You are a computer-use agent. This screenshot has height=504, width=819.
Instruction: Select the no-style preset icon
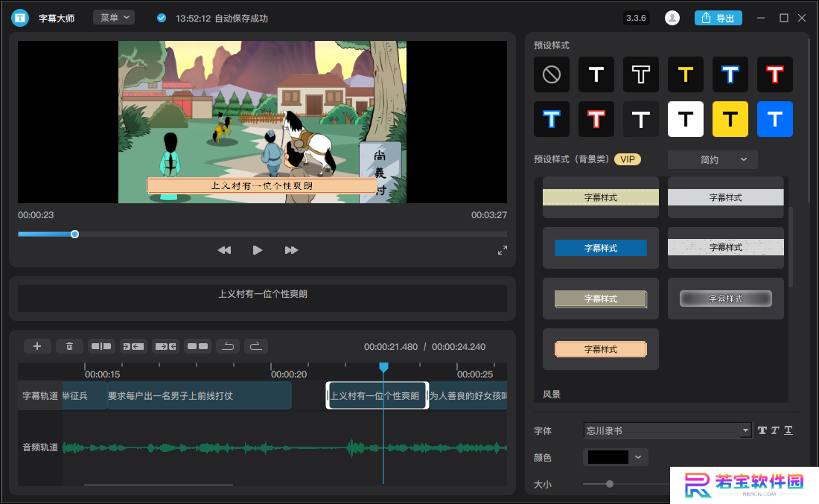(x=552, y=74)
